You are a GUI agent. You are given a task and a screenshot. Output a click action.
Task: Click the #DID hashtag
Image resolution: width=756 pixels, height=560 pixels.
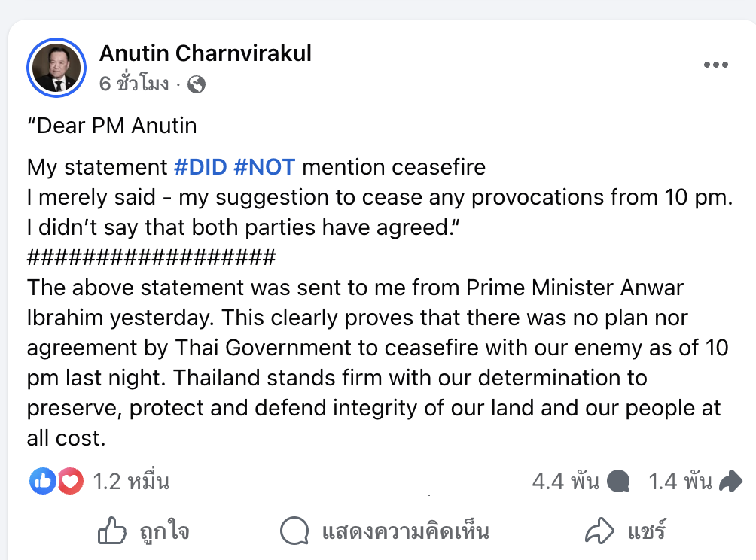(200, 166)
